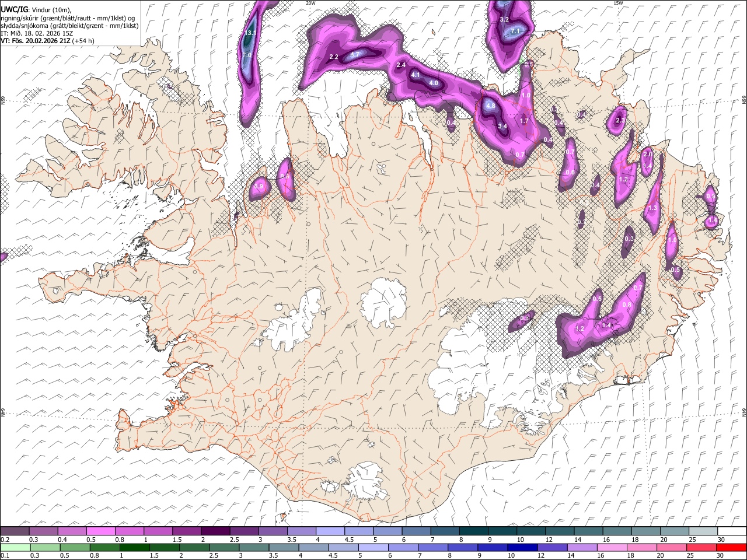Screen dimensions: 747x560
Task: Select the 0.5–0.8 bright pink swatch, upper legend
Action: pos(101,531)
